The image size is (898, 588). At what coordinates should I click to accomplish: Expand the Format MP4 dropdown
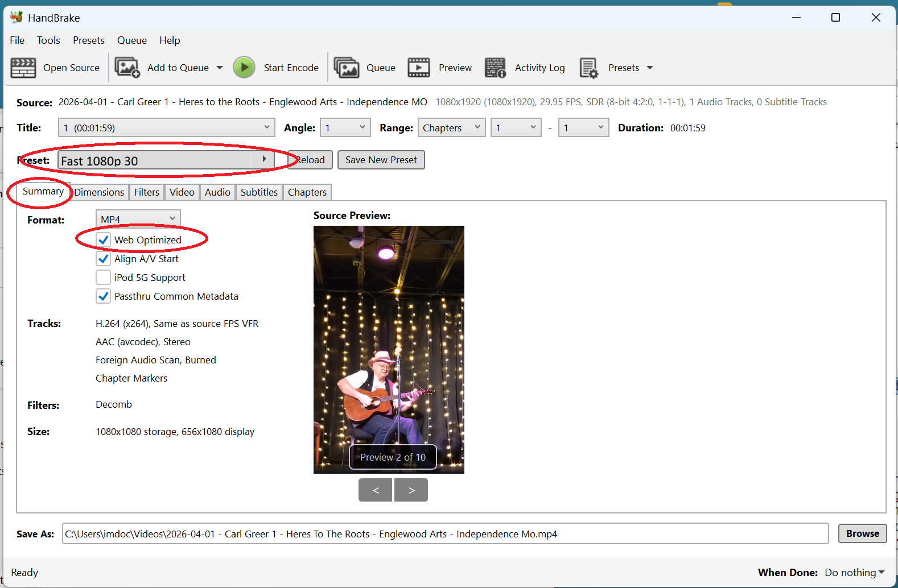click(x=138, y=219)
